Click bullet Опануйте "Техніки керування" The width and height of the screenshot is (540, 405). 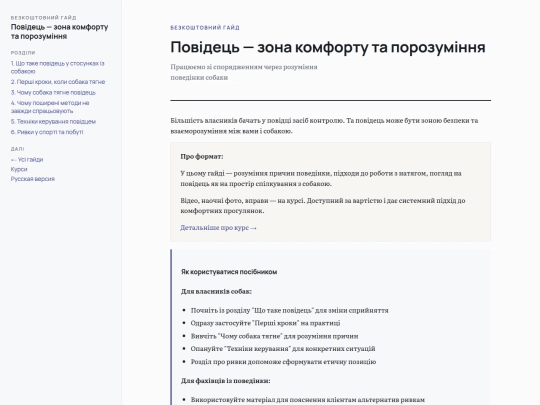[x=283, y=349]
